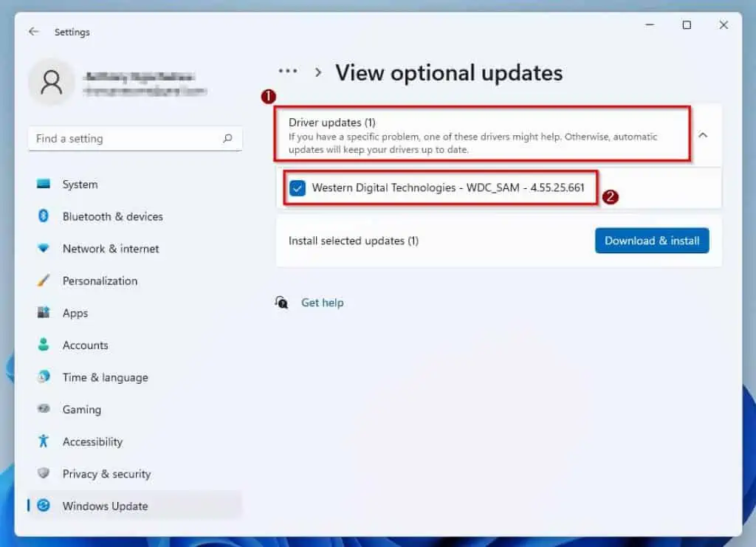Collapse the Driver updates section
This screenshot has height=547, width=756.
coord(703,135)
